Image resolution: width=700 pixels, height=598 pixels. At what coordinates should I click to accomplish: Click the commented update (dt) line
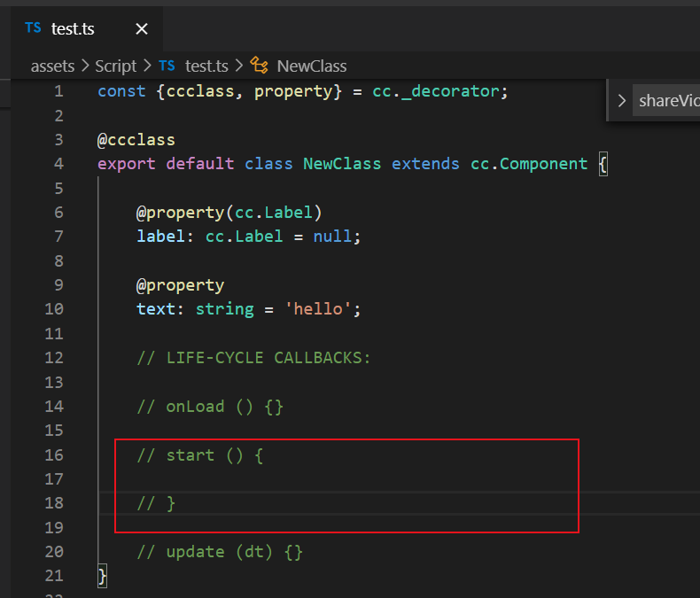pyautogui.click(x=220, y=552)
